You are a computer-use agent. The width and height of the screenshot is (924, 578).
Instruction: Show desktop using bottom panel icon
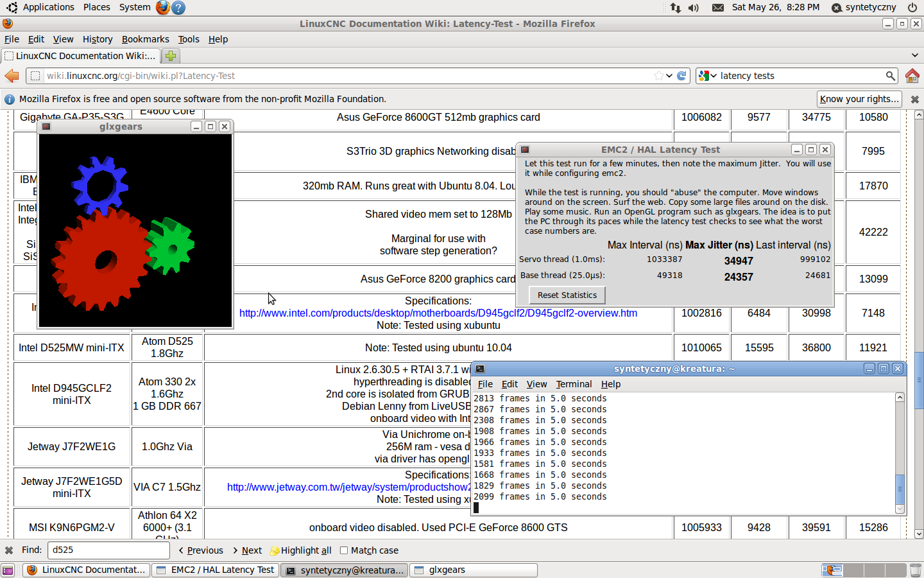pyautogui.click(x=8, y=570)
